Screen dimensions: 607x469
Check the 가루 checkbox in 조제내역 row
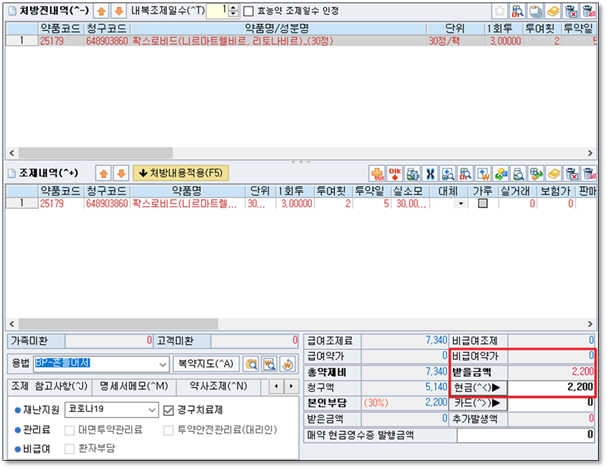(483, 203)
